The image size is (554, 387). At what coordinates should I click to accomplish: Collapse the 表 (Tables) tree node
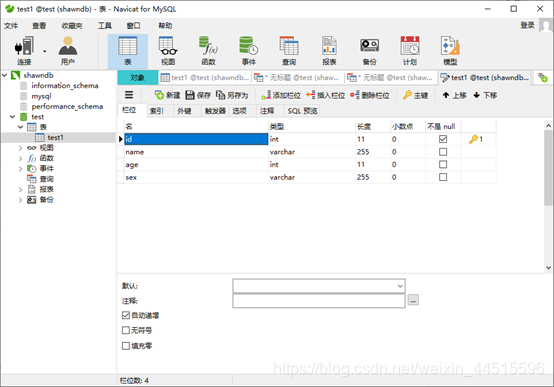[x=20, y=127]
